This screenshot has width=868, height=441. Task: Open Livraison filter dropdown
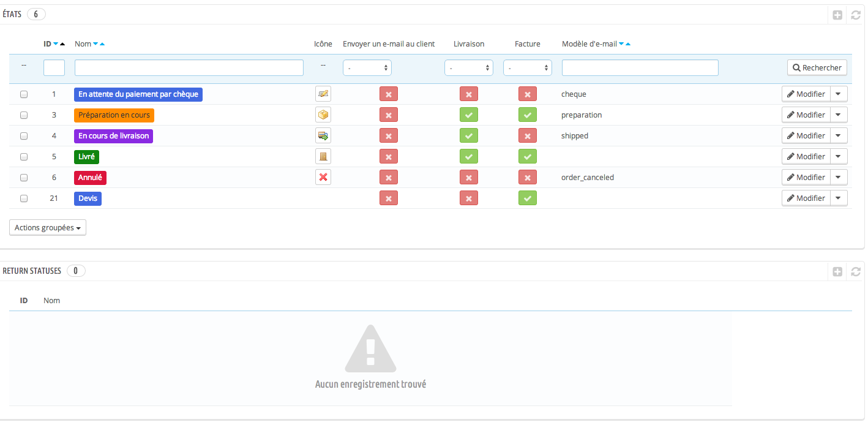(x=469, y=68)
